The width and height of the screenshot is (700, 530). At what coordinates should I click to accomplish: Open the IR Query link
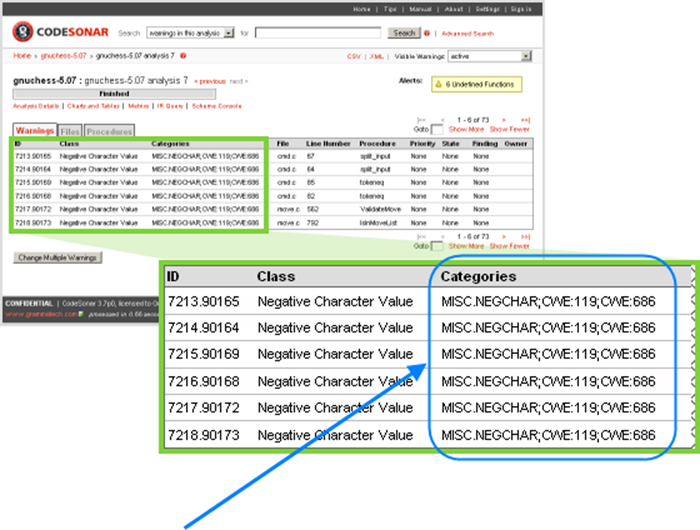point(170,106)
